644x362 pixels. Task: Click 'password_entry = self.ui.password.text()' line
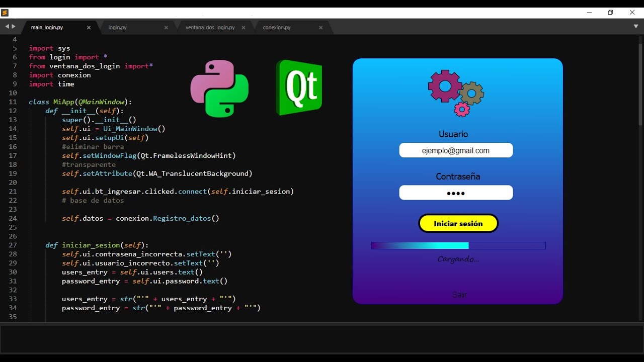[145, 281]
